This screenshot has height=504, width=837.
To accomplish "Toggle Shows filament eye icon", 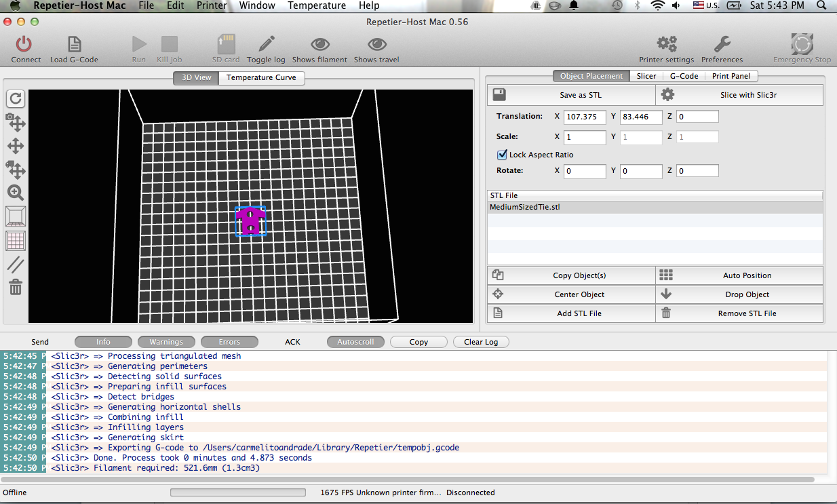I will pos(319,45).
